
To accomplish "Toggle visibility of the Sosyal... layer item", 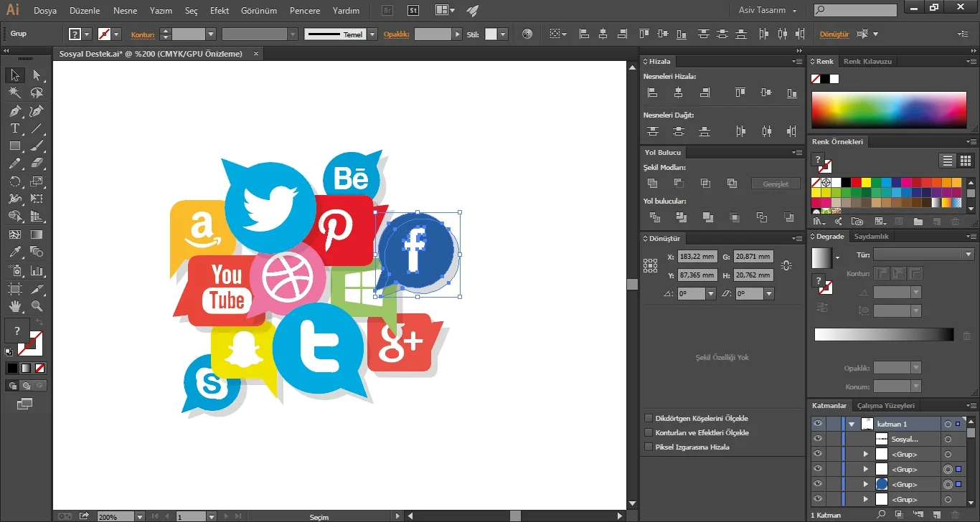I will 817,439.
